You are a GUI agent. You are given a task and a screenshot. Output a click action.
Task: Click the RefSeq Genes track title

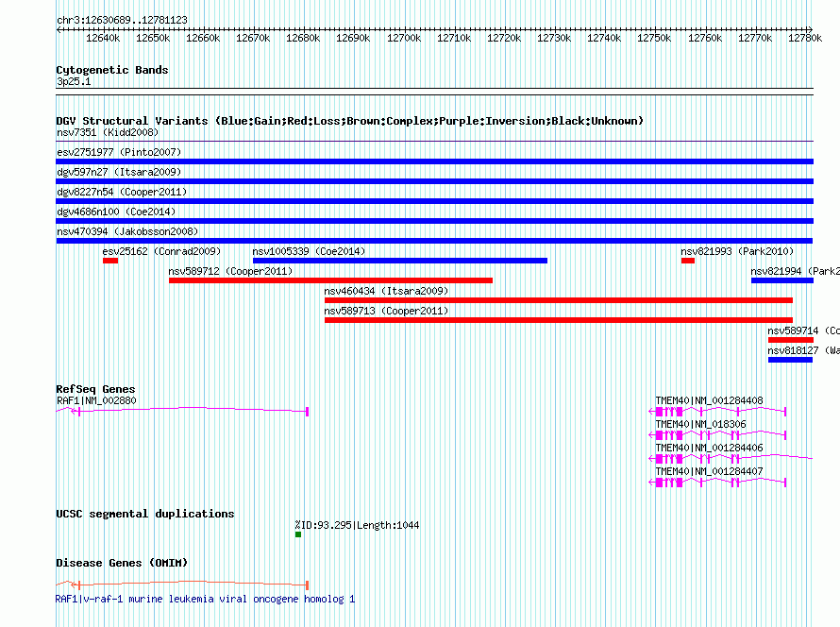coord(95,389)
